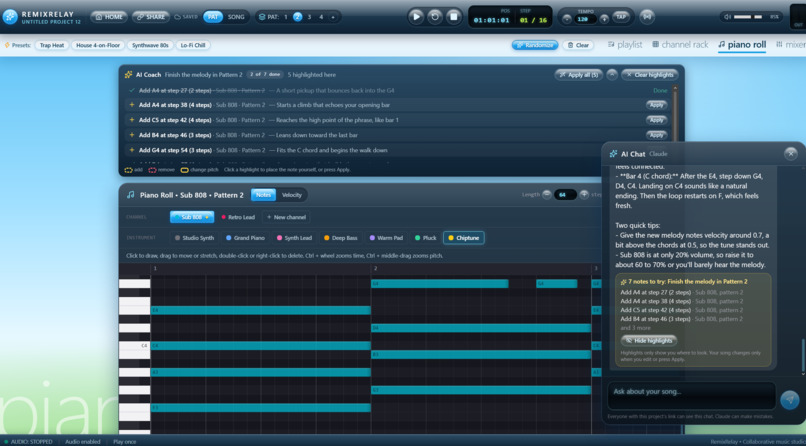The image size is (806, 446).
Task: Toggle the loop playback button
Action: 435,17
